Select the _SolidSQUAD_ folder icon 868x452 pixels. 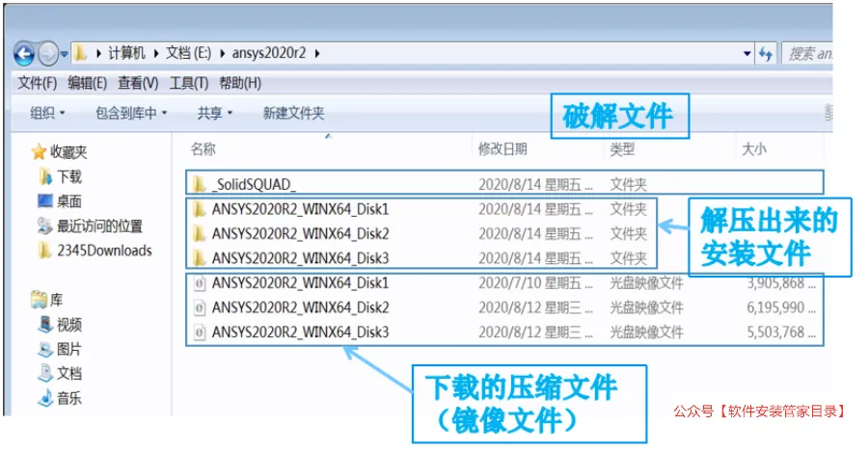click(x=200, y=184)
